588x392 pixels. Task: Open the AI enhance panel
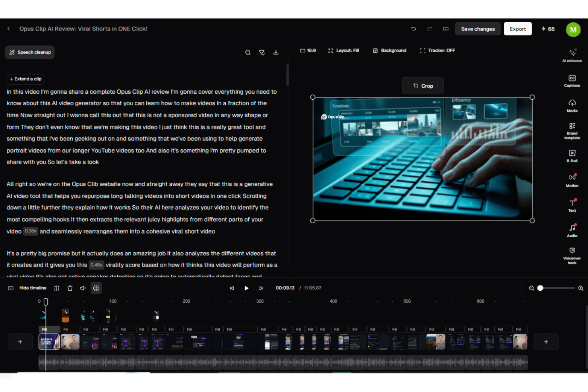pos(572,56)
